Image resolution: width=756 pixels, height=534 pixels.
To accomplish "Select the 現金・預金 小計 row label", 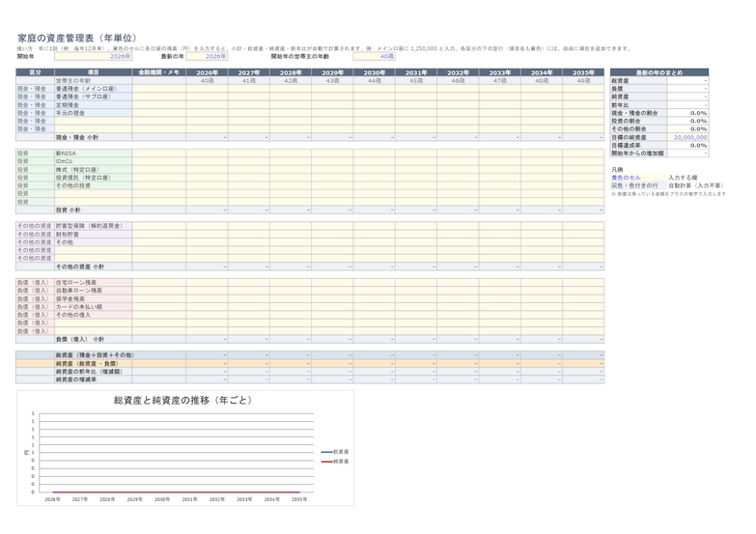I will click(93, 137).
